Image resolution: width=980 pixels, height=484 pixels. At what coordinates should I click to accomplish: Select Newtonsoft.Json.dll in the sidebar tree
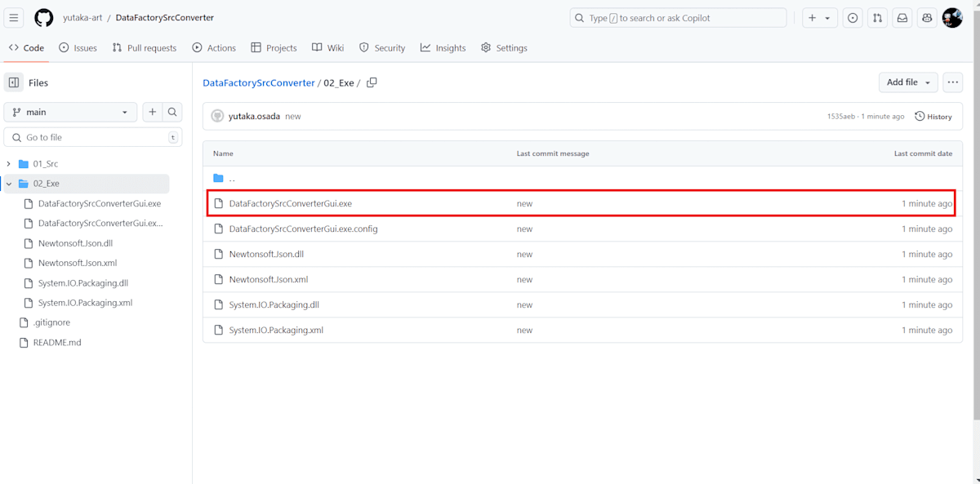pyautogui.click(x=75, y=243)
